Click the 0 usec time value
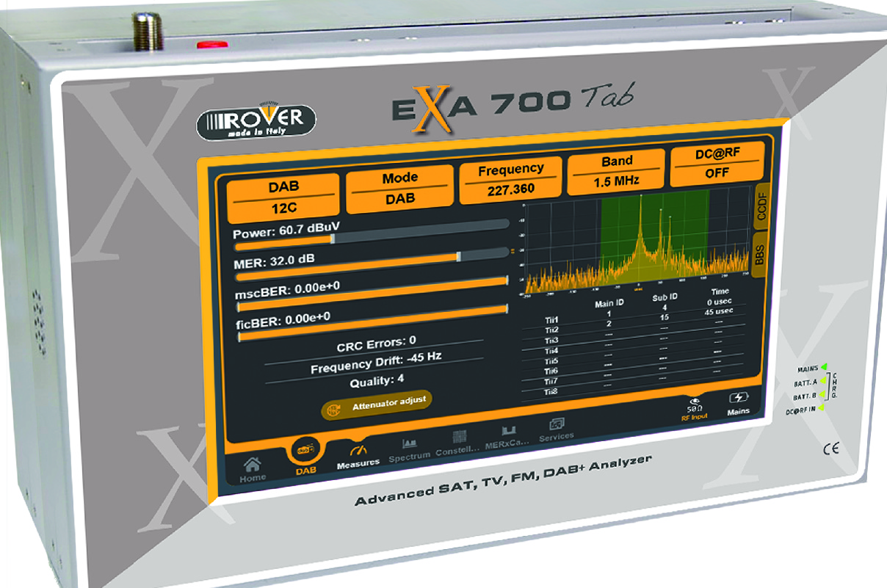 click(x=720, y=302)
